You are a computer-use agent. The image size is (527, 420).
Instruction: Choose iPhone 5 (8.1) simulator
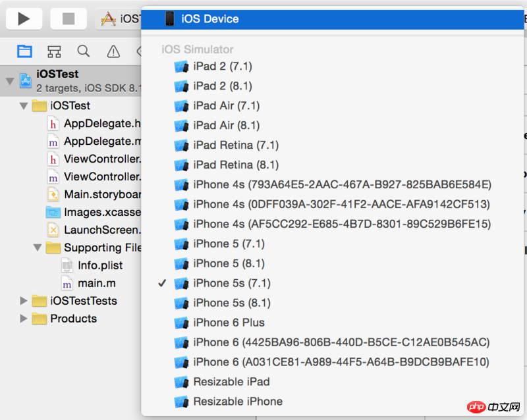click(333, 264)
